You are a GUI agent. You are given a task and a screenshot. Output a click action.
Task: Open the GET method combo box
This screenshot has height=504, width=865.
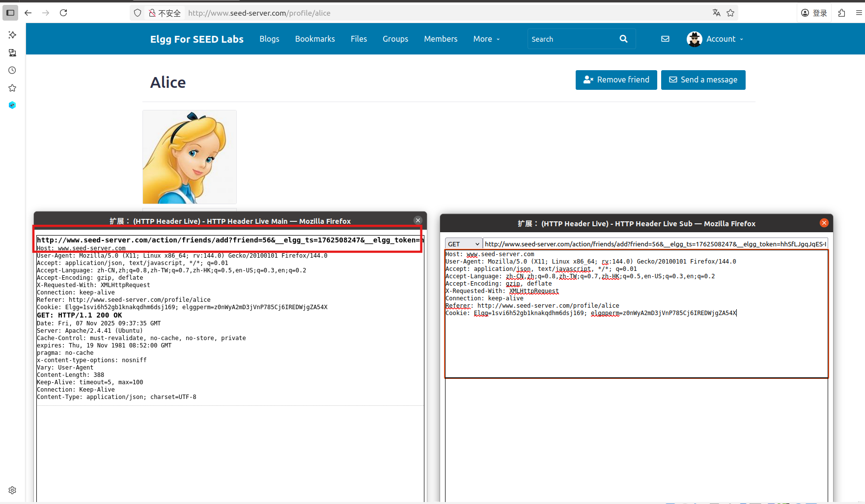coord(463,244)
